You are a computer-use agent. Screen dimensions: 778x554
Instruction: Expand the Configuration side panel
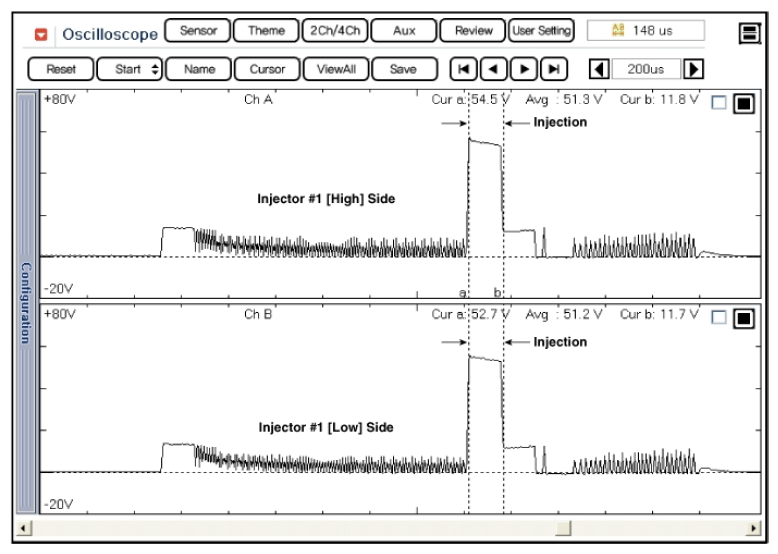[x=28, y=300]
